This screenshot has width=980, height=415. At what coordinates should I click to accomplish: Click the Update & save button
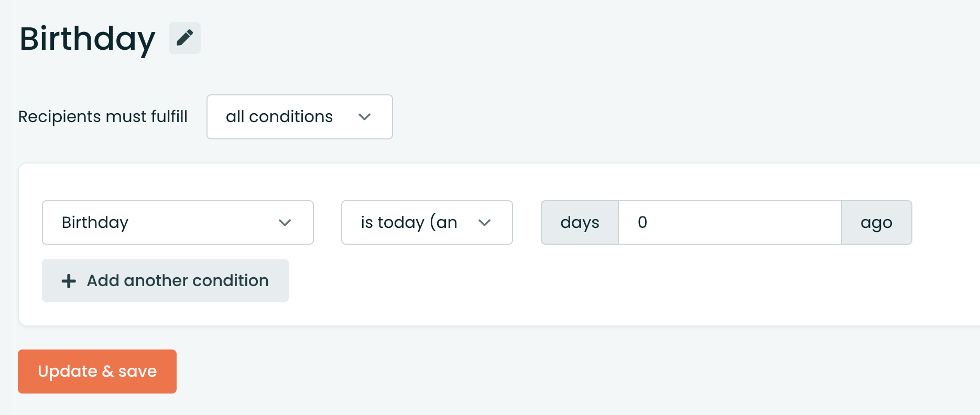[x=97, y=371]
